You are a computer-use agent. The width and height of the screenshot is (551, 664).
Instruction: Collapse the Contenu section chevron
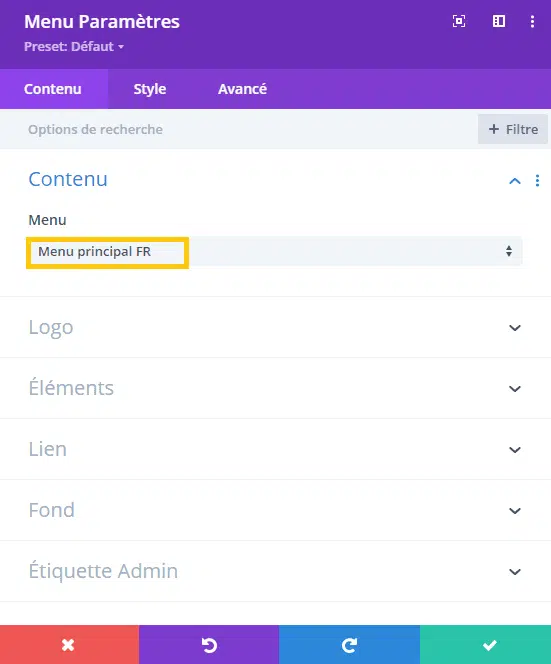[x=515, y=181]
